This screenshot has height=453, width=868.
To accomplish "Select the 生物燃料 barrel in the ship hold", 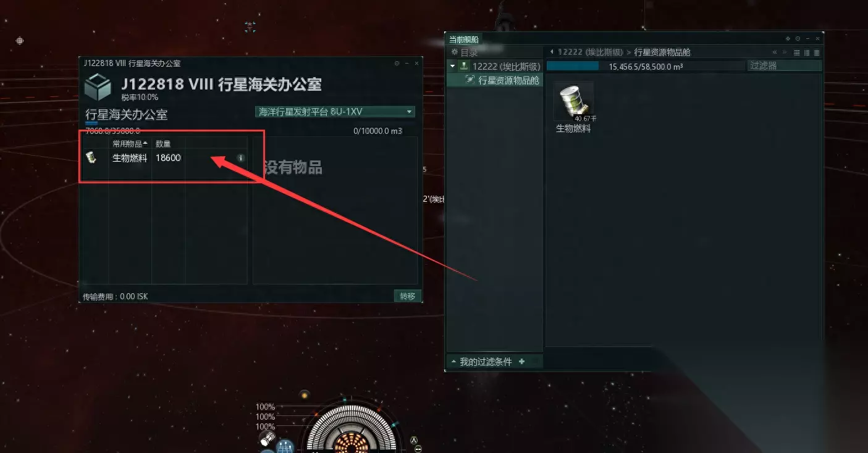I will (573, 102).
